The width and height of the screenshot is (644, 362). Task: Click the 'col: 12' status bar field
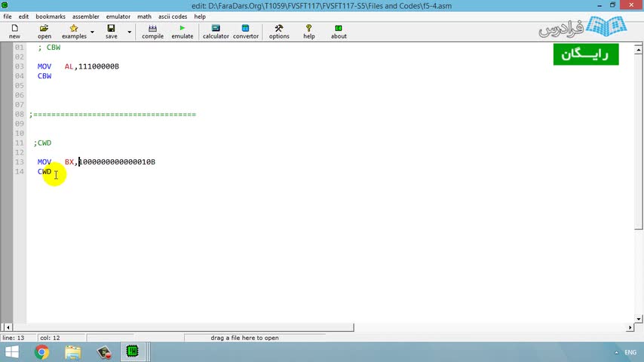(x=62, y=338)
